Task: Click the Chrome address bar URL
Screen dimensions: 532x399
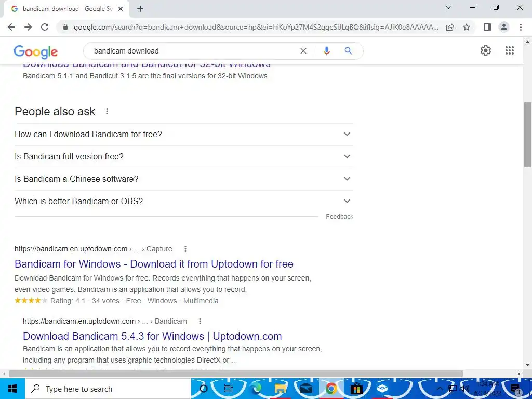Action: coord(256,27)
